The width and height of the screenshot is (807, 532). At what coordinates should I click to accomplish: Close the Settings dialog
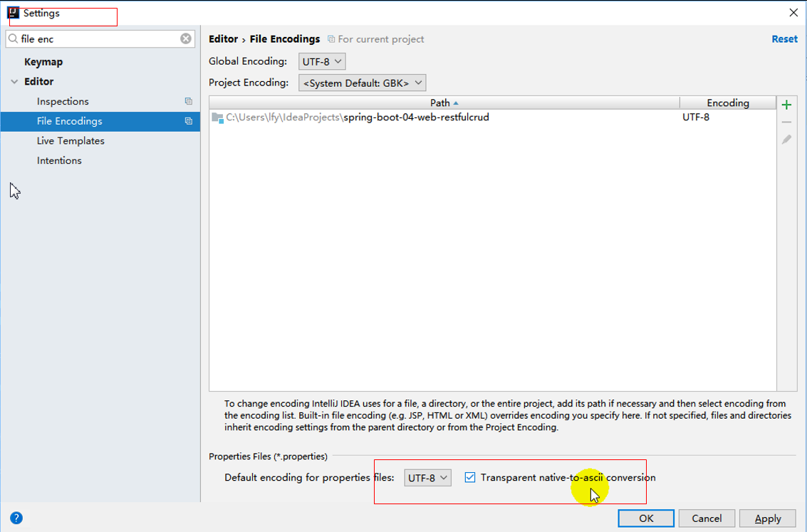(x=793, y=13)
